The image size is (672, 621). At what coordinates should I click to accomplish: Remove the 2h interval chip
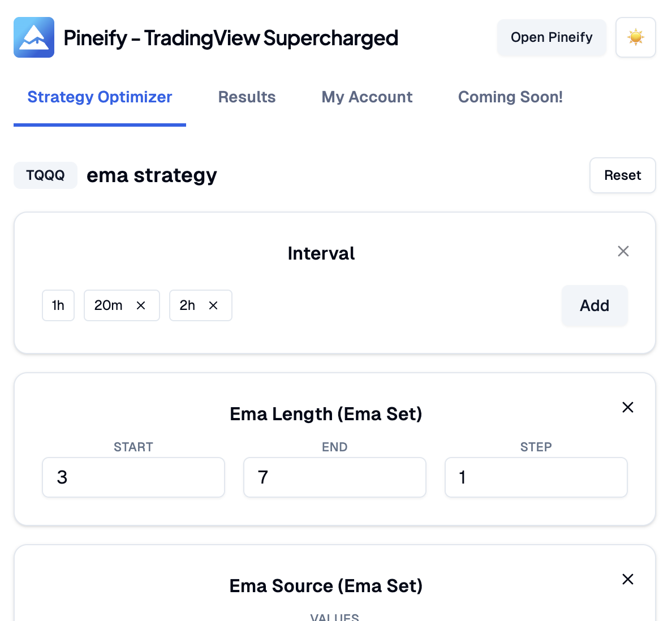(x=213, y=305)
